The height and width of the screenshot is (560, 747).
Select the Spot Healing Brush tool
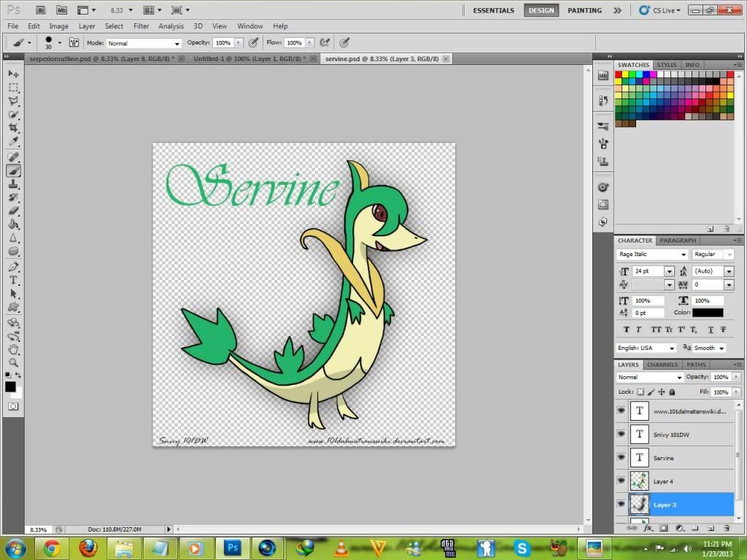tap(13, 157)
